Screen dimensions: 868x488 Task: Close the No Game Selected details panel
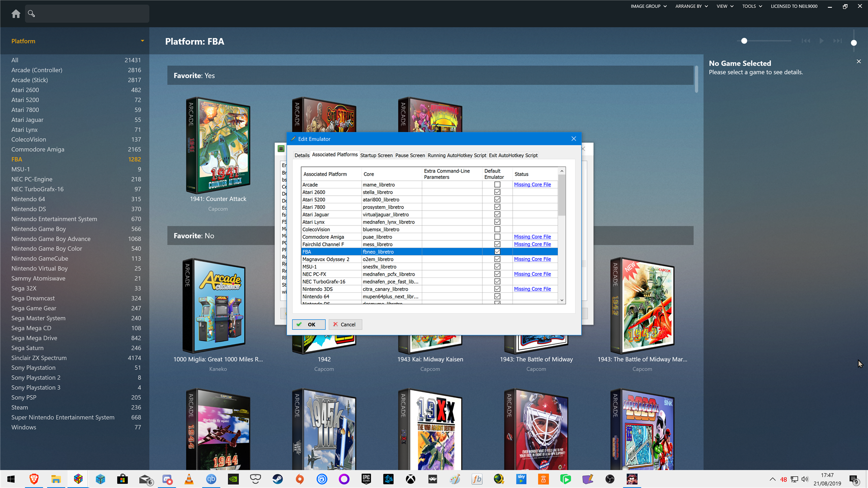859,61
